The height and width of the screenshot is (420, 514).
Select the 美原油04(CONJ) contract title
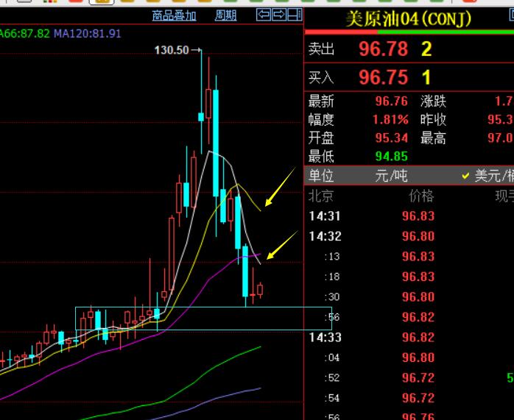tap(409, 18)
